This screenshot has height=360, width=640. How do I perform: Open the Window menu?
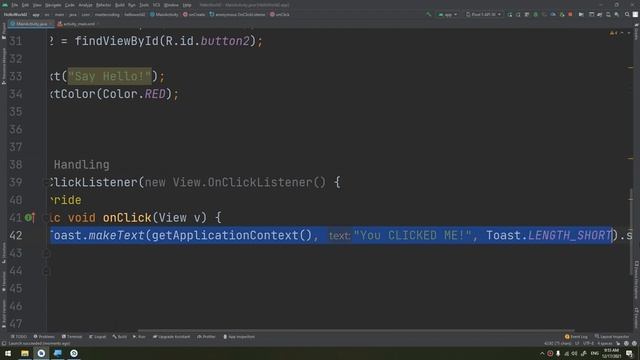click(x=171, y=5)
